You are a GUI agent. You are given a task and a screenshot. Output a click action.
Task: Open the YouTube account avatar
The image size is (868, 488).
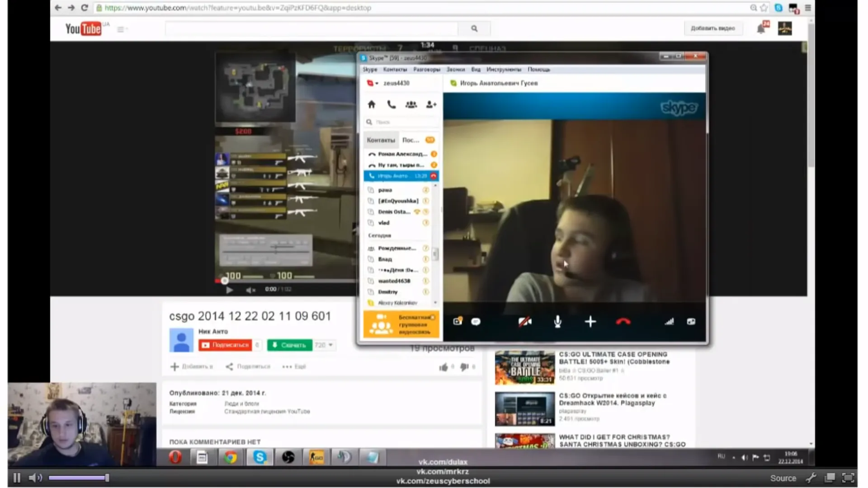coord(785,28)
